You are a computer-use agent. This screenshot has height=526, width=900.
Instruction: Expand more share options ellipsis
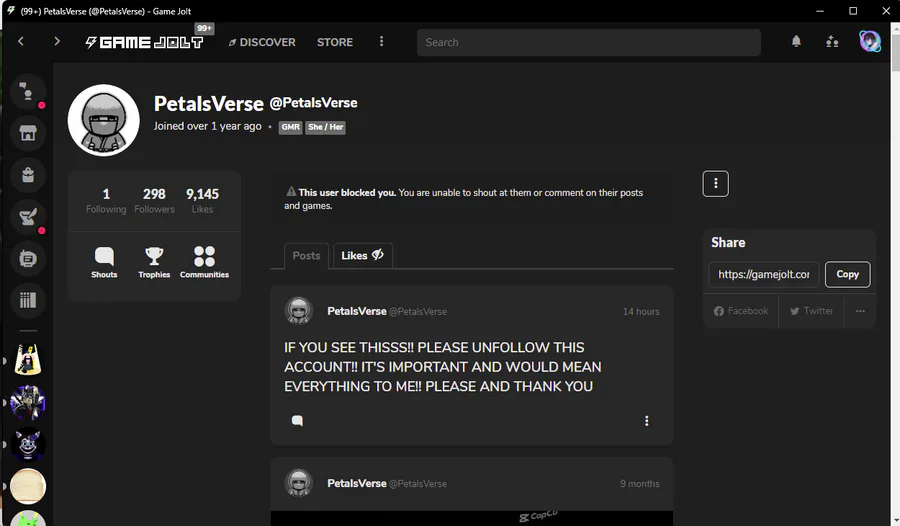[860, 311]
